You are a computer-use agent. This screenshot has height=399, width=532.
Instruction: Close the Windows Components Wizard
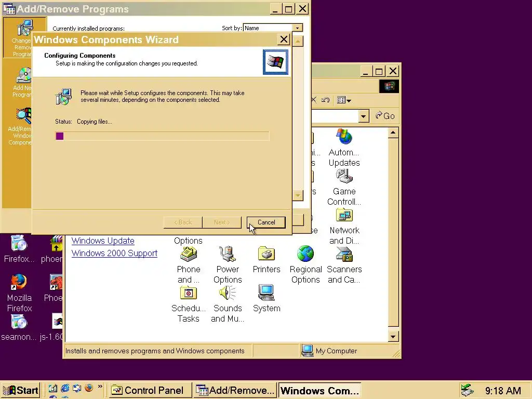(x=284, y=39)
